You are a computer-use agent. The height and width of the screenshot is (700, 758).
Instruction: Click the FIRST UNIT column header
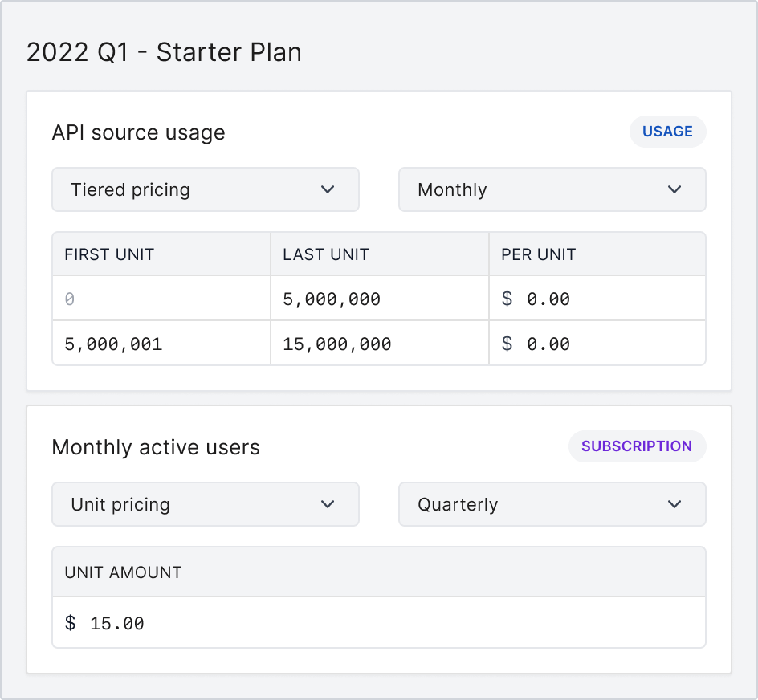109,254
